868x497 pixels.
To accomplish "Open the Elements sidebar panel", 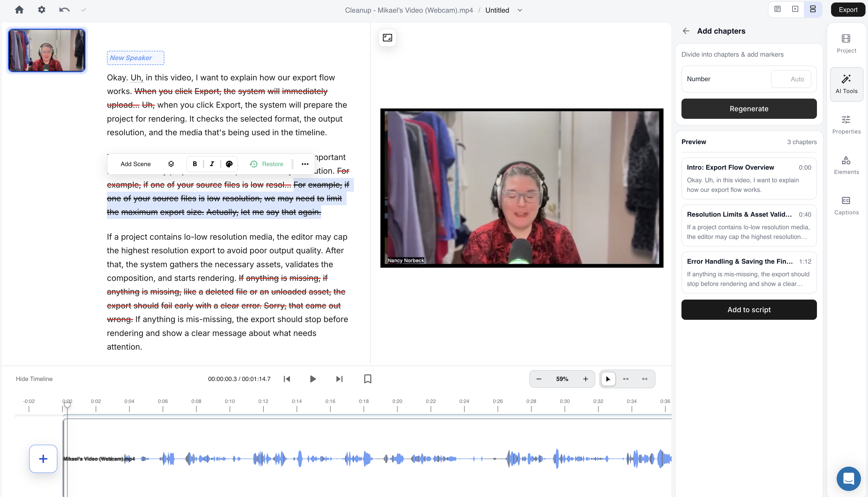I will [846, 165].
